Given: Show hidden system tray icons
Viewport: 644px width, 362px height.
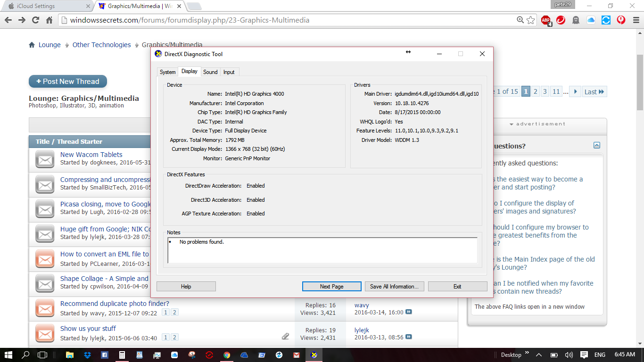Looking at the screenshot, I should coord(539,354).
